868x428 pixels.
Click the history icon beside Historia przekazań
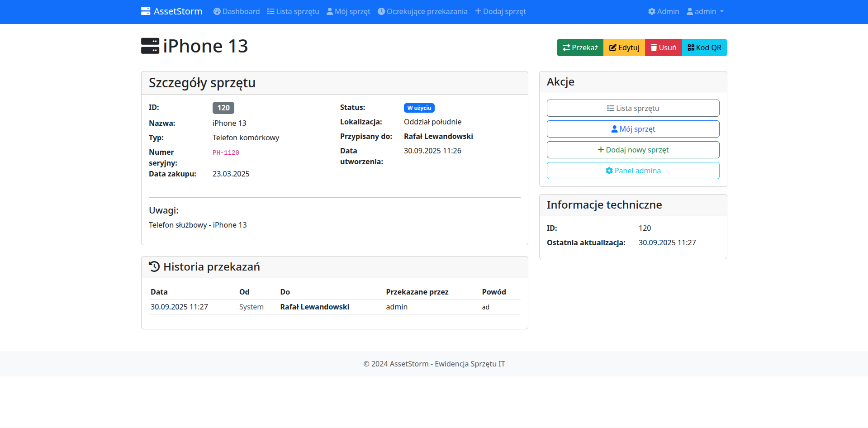pyautogui.click(x=154, y=266)
